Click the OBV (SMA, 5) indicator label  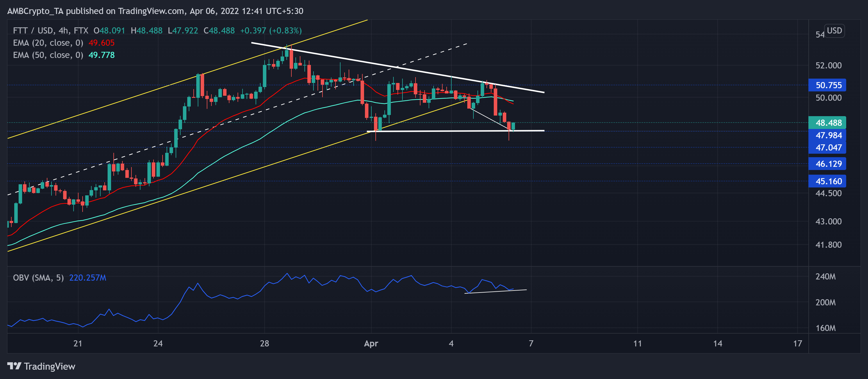(x=38, y=277)
